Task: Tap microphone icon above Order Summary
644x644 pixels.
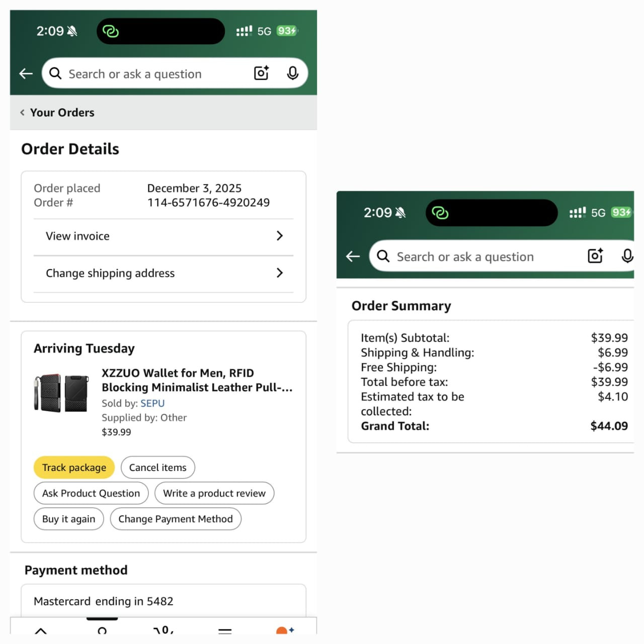Action: point(627,256)
